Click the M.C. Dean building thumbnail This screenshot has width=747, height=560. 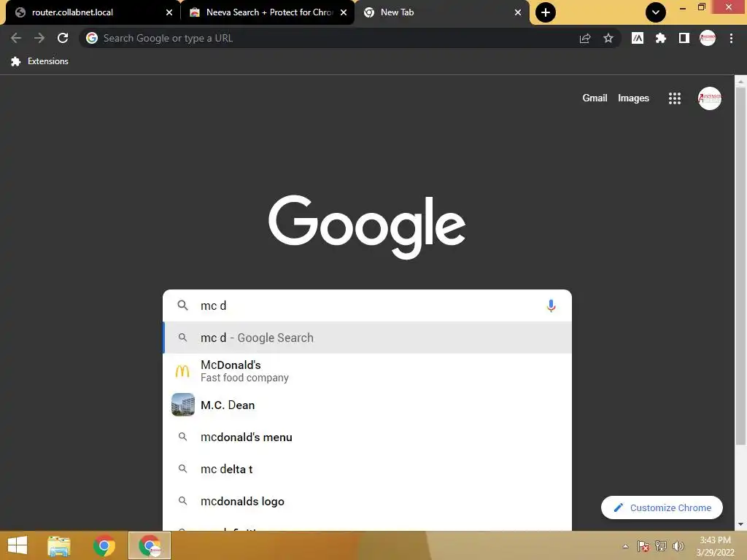[183, 405]
